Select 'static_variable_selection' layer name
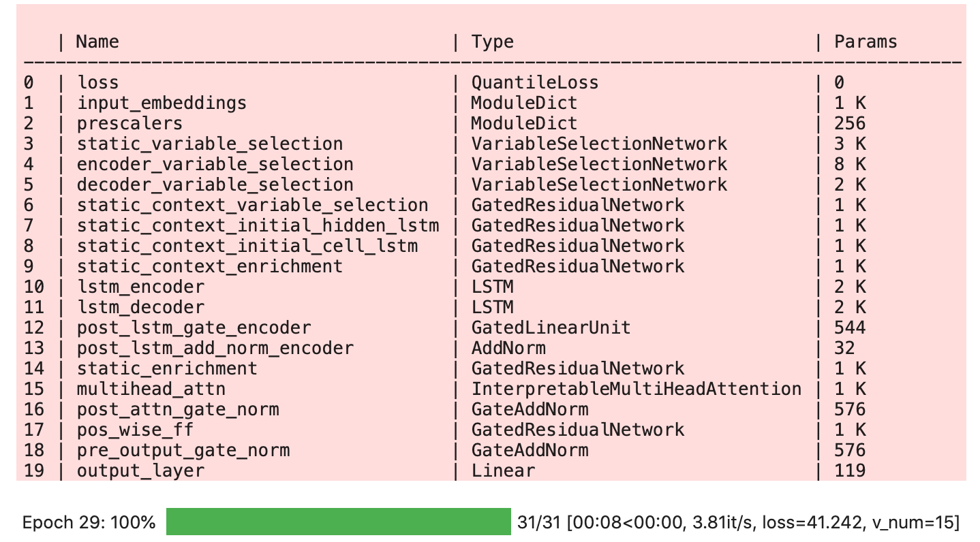 tap(209, 144)
